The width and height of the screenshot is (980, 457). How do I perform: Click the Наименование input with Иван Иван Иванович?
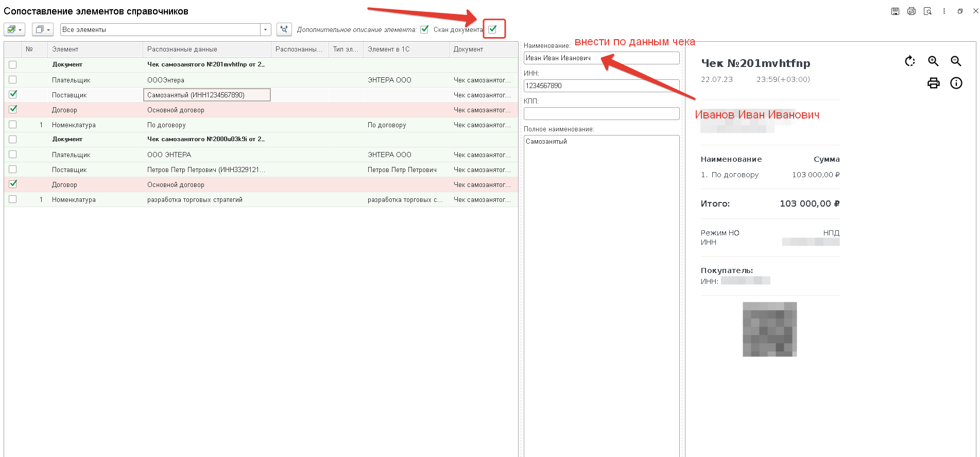point(601,58)
